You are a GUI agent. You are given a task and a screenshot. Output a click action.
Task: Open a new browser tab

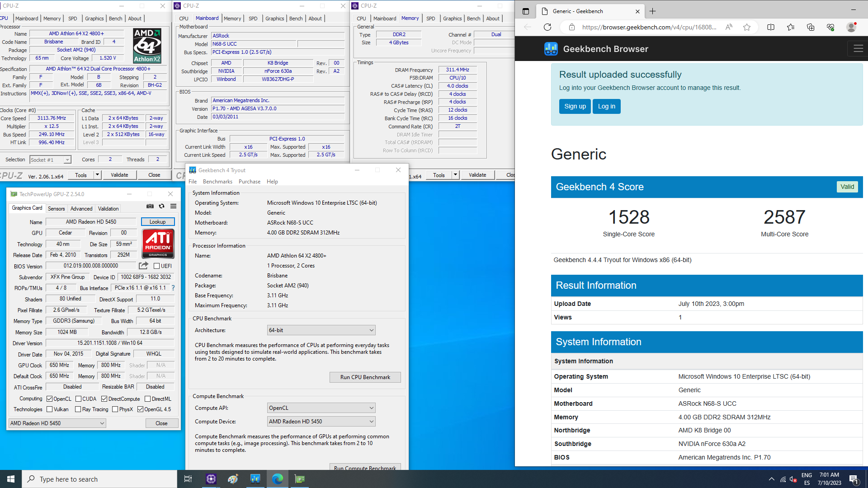652,11
